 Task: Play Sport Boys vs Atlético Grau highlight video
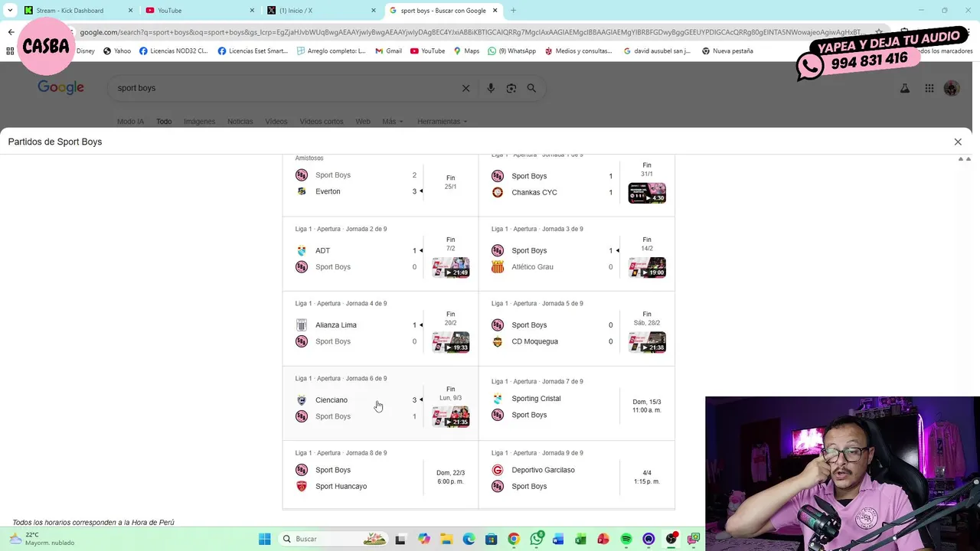click(x=647, y=267)
